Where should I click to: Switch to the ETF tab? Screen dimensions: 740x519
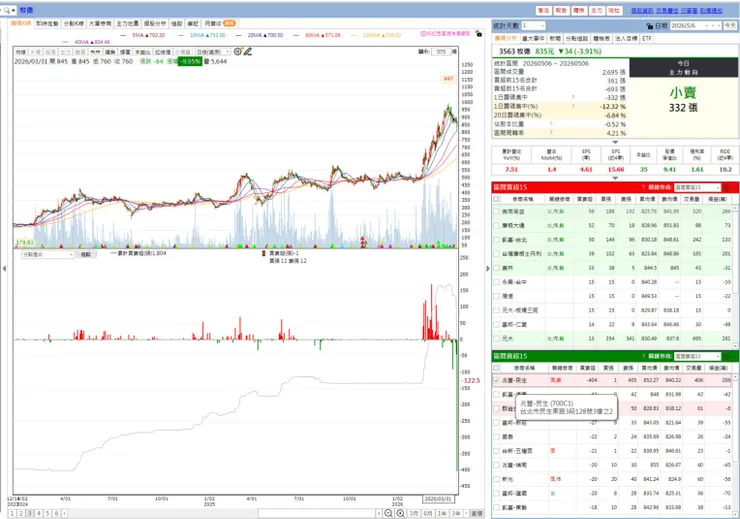647,38
